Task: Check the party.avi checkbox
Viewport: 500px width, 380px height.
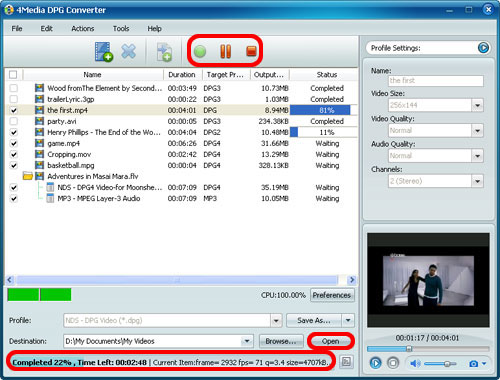Action: point(13,121)
